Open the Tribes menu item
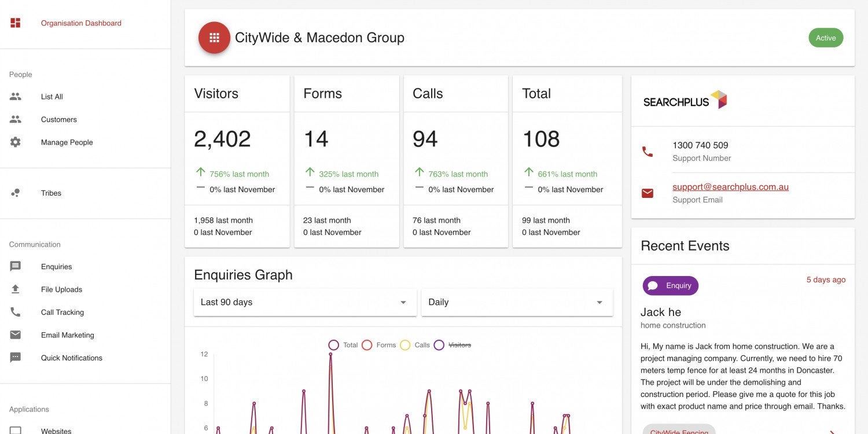Image resolution: width=868 pixels, height=434 pixels. point(51,193)
